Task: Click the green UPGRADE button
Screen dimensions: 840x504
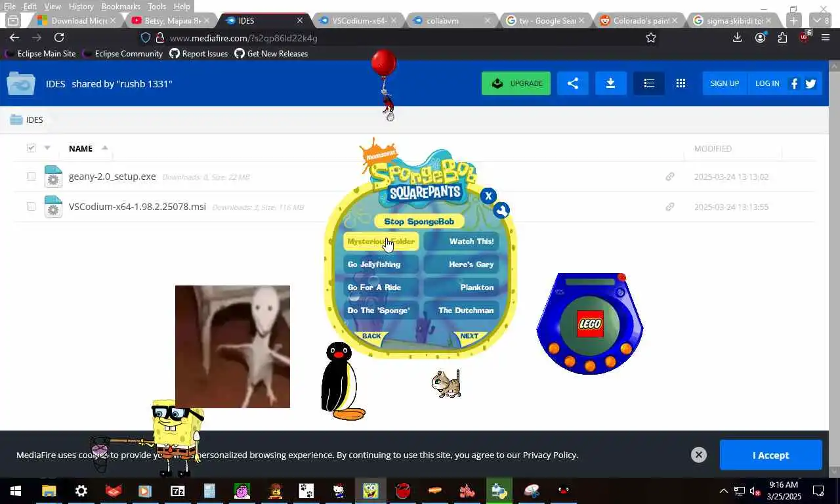Action: [516, 83]
